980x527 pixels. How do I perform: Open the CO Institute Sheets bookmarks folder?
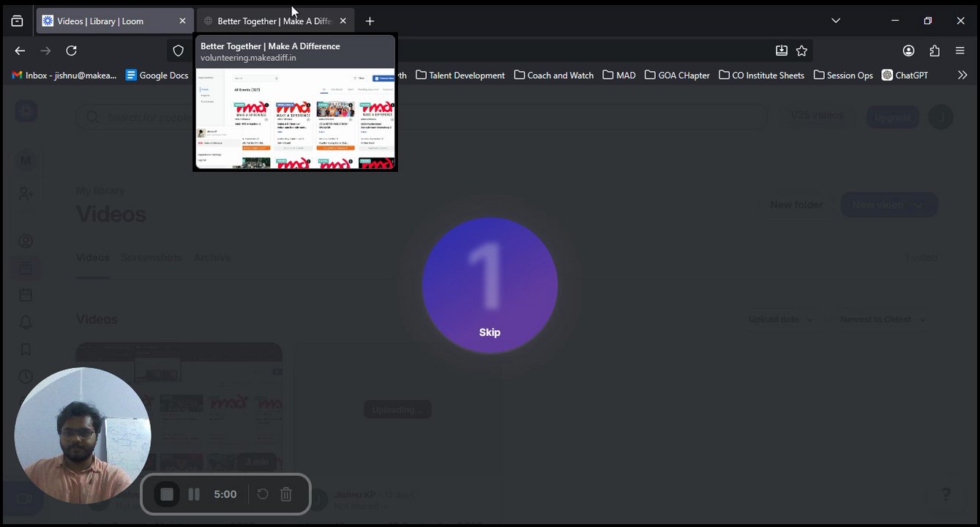point(761,75)
